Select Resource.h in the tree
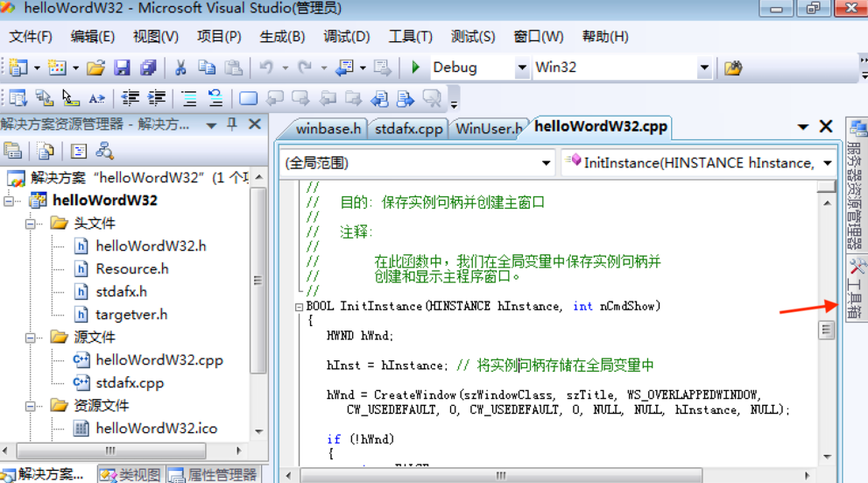Viewport: 868px width, 483px height. tap(131, 269)
